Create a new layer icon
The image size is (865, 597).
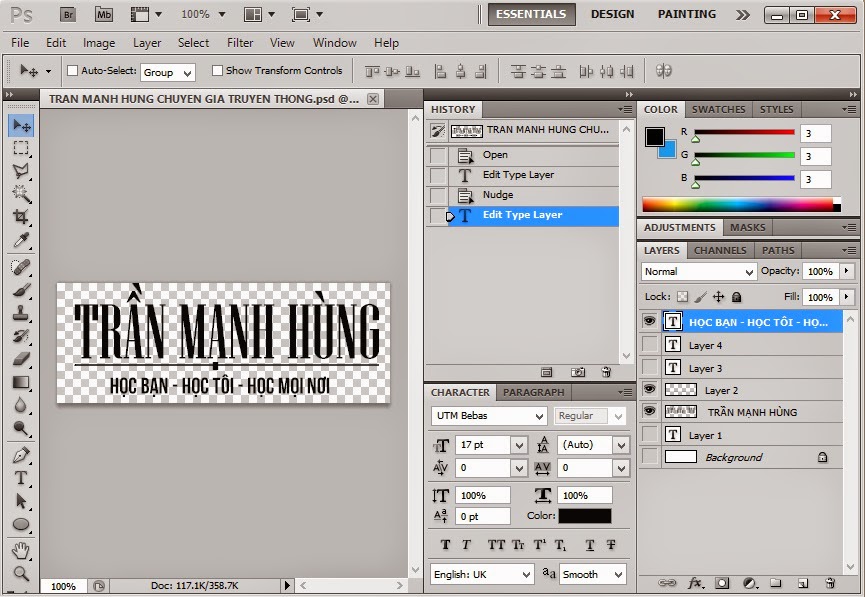click(x=803, y=583)
